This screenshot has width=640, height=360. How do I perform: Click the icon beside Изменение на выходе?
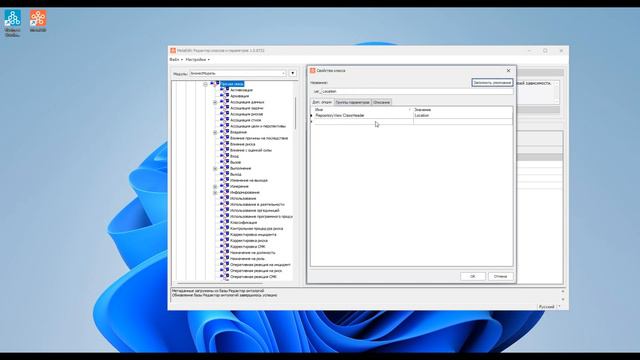point(225,180)
